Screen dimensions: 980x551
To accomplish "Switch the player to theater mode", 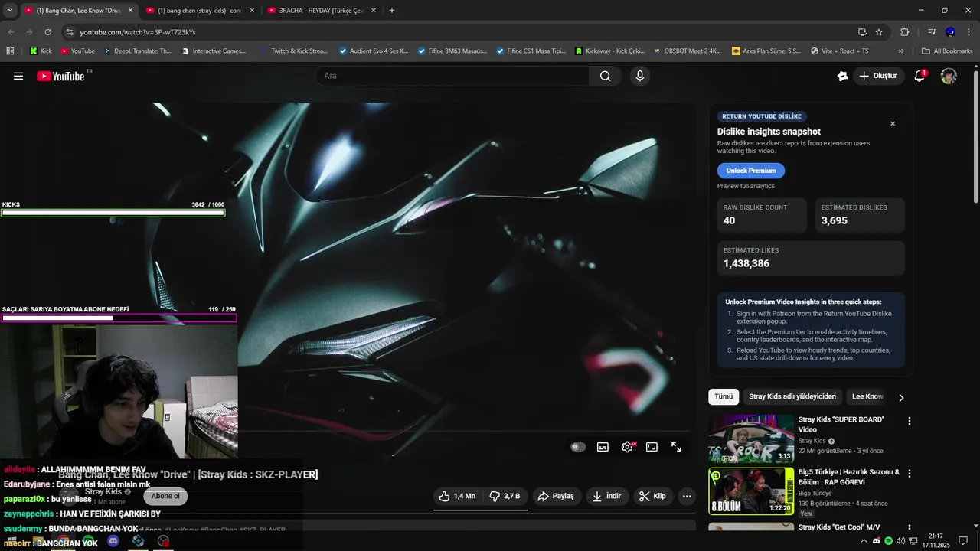I will tap(652, 447).
